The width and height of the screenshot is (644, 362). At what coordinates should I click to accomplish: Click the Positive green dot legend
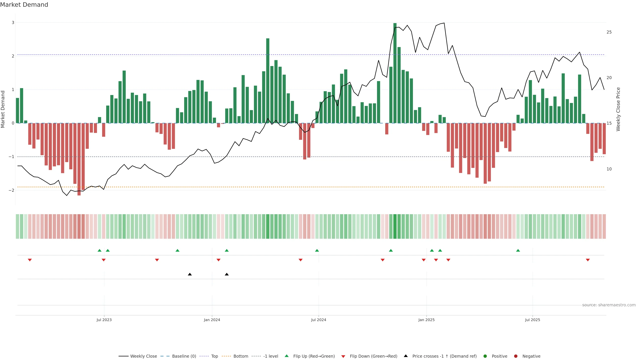pyautogui.click(x=485, y=356)
